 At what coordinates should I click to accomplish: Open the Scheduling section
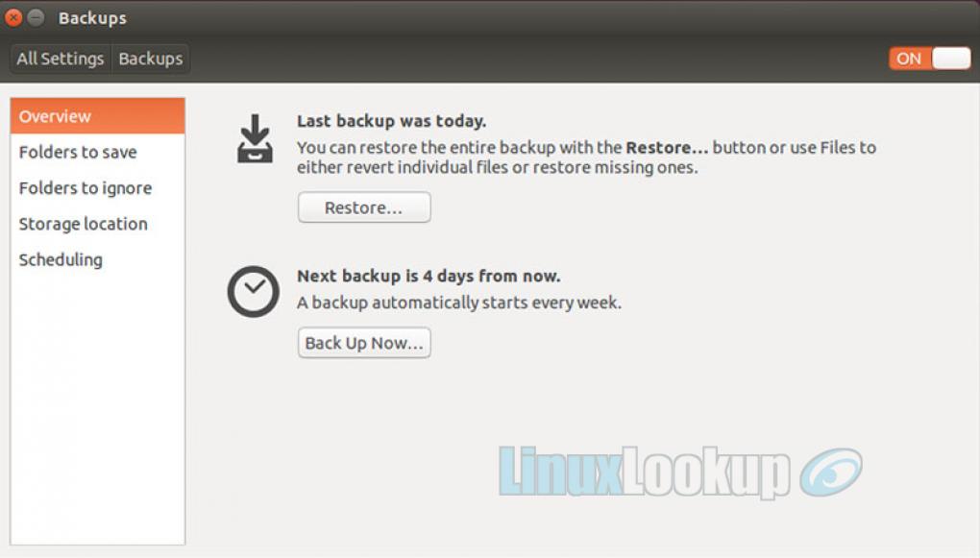(97, 259)
